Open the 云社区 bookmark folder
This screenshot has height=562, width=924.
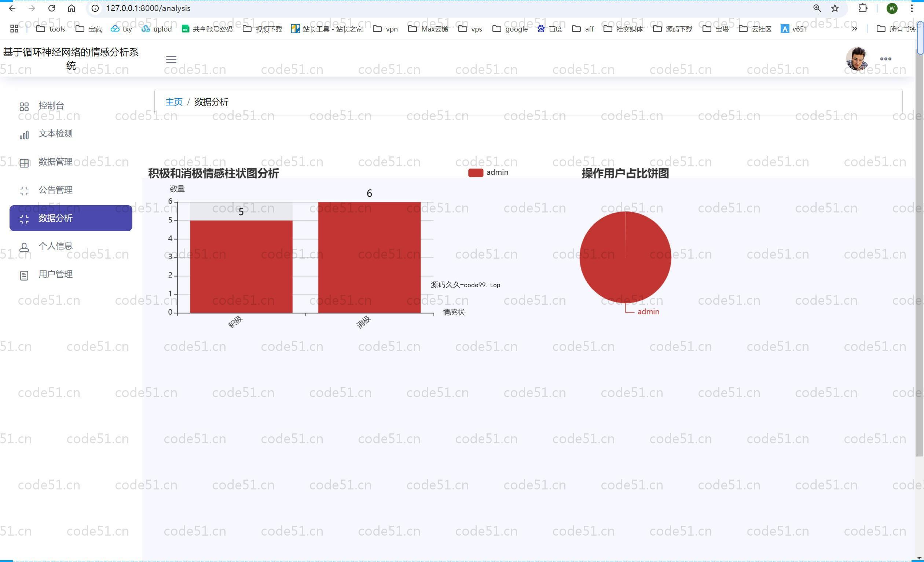(755, 29)
